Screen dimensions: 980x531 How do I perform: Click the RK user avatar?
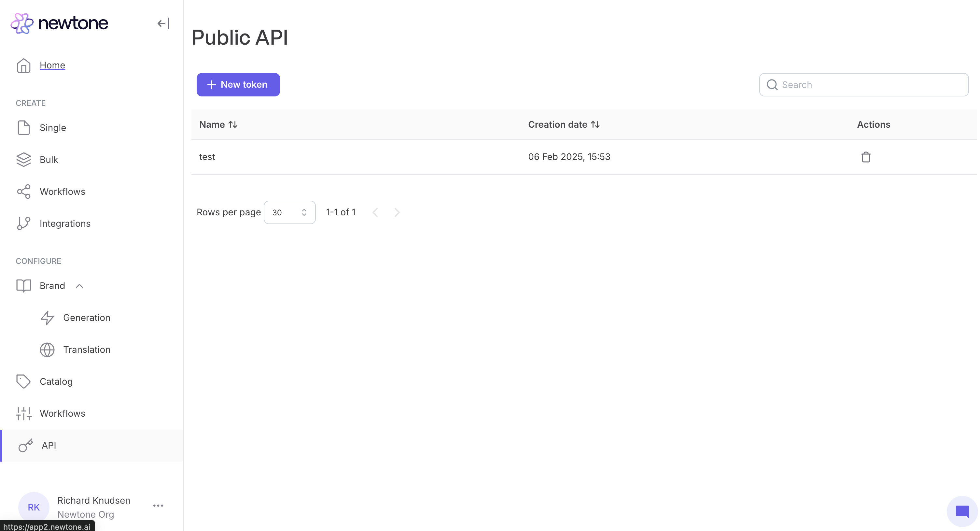(34, 507)
